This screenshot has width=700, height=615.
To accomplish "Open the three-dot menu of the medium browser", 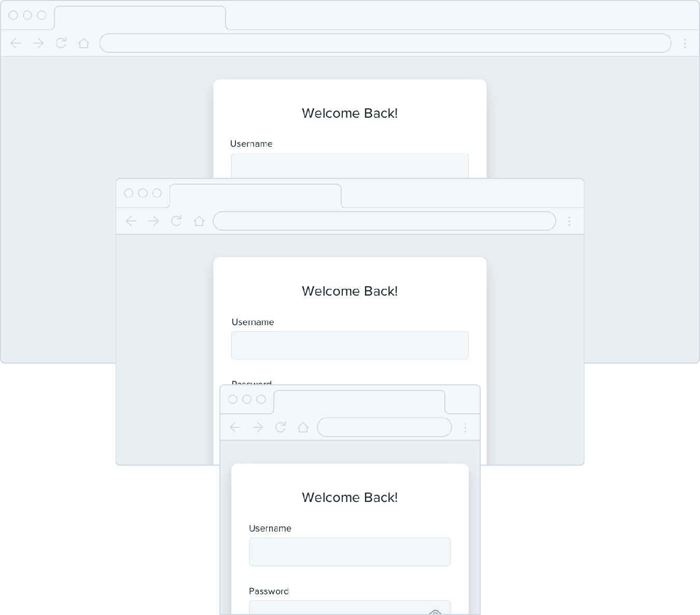I will [x=569, y=221].
